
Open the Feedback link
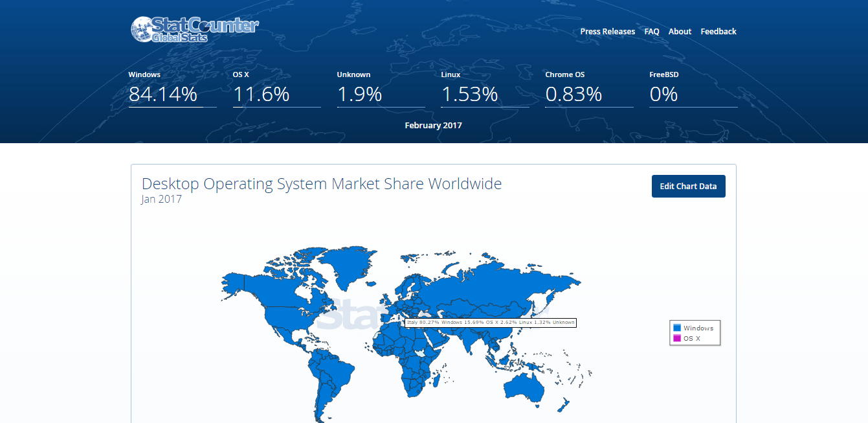click(x=718, y=31)
